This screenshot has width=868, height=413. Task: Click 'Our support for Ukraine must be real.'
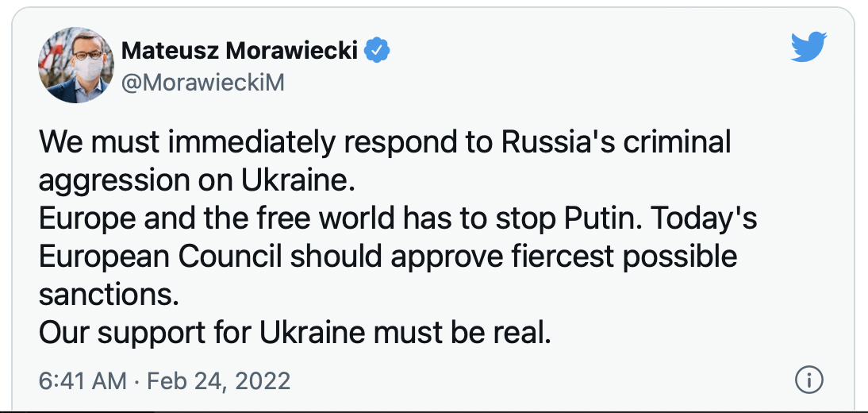click(295, 333)
